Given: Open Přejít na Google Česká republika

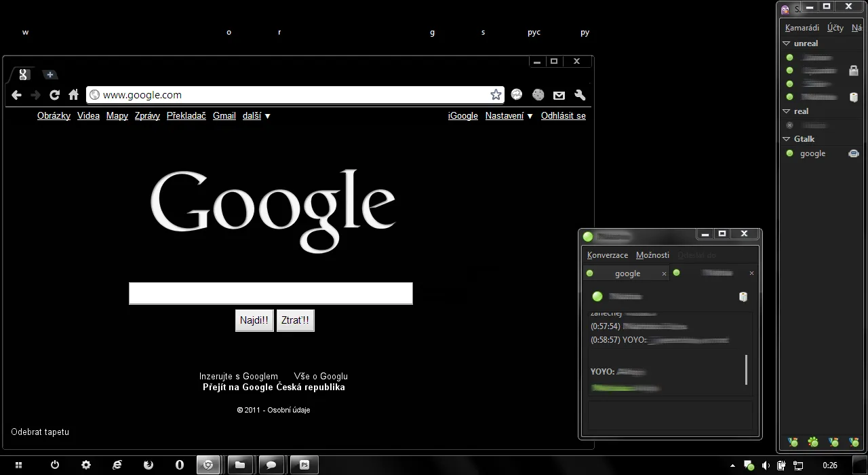Looking at the screenshot, I should (x=274, y=387).
